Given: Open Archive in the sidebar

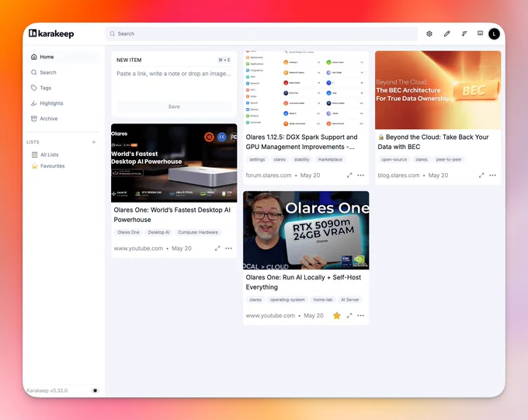Looking at the screenshot, I should click(64, 119).
